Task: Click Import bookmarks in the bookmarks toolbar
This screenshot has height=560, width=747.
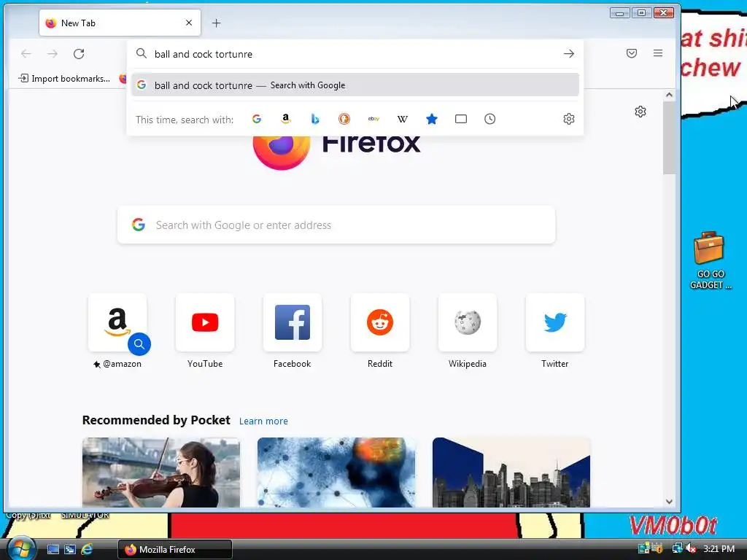Action: pyautogui.click(x=64, y=79)
